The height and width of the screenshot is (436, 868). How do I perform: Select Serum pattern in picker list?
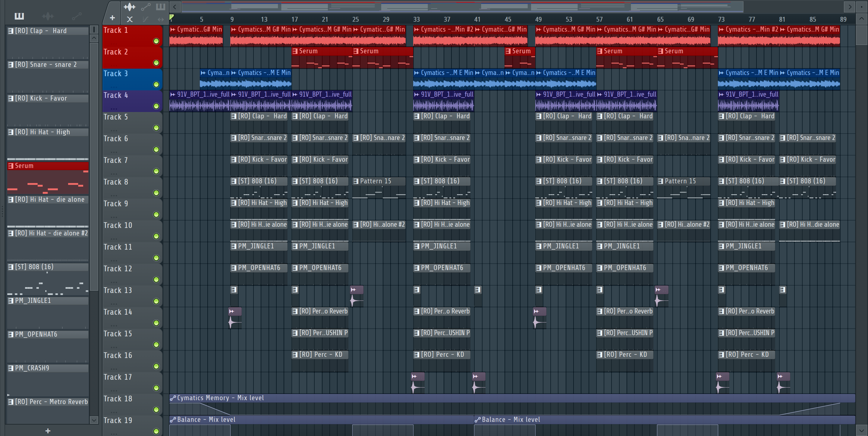tap(48, 166)
